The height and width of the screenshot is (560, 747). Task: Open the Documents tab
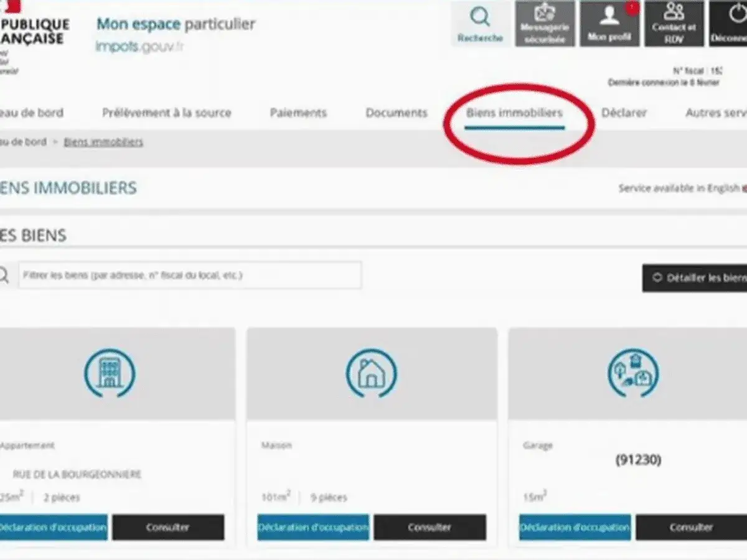click(x=397, y=113)
